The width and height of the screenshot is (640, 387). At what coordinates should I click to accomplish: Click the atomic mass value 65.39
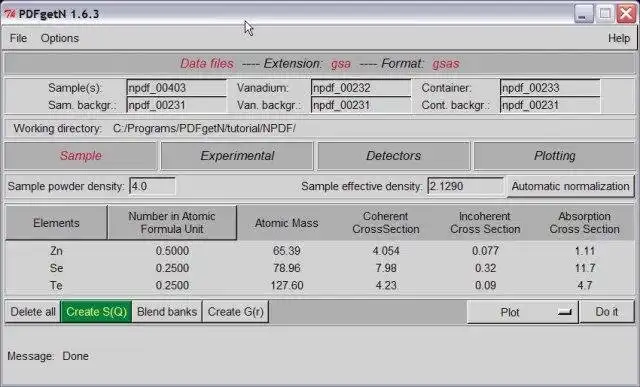coord(287,251)
